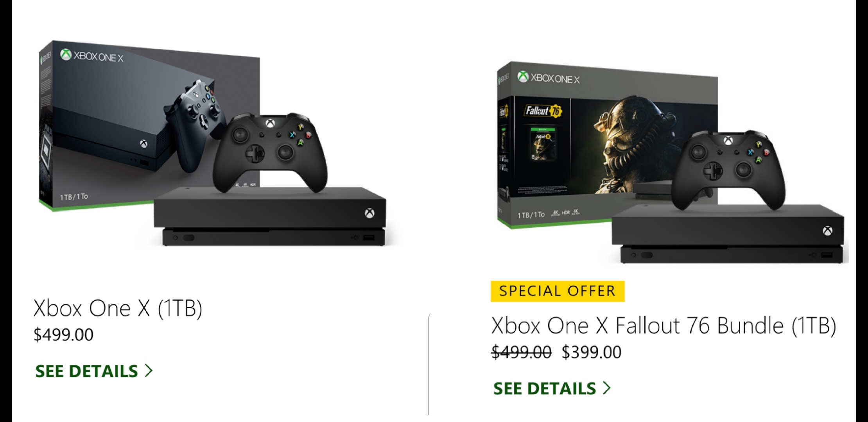Click the left product's black controller
Viewport: 868px width, 422px height.
270,152
